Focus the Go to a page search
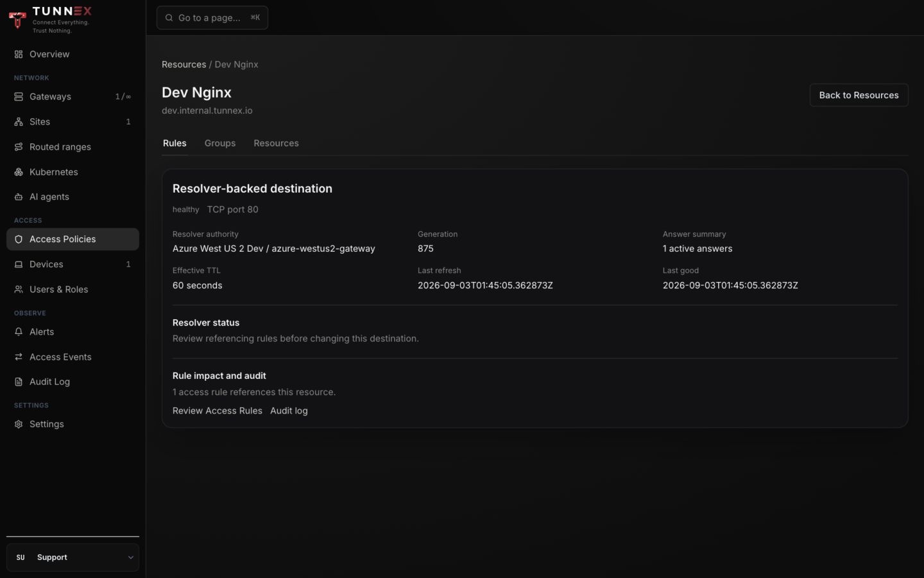924x578 pixels. coord(212,18)
